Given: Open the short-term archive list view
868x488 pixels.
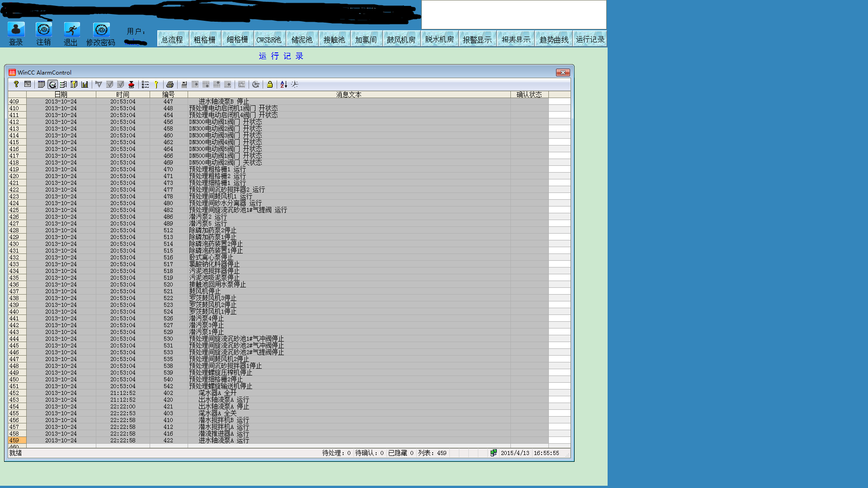Looking at the screenshot, I should (x=52, y=84).
